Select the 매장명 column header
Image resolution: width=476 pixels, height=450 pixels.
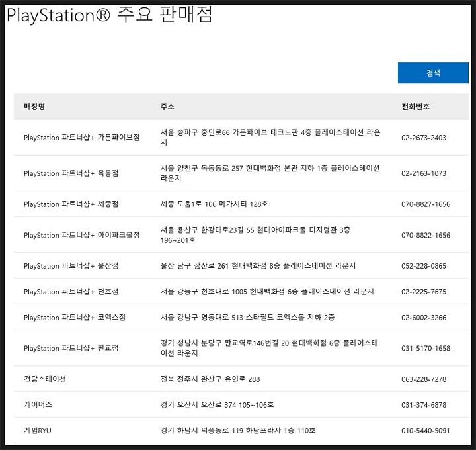point(34,107)
